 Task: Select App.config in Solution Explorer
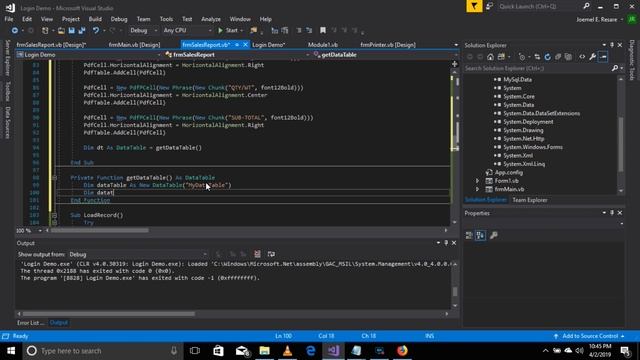pos(509,173)
